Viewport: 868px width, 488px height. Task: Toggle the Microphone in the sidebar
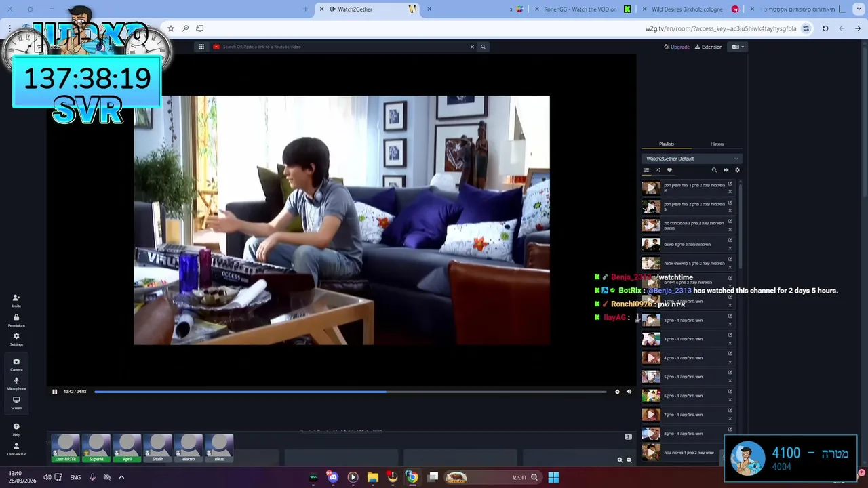click(16, 384)
